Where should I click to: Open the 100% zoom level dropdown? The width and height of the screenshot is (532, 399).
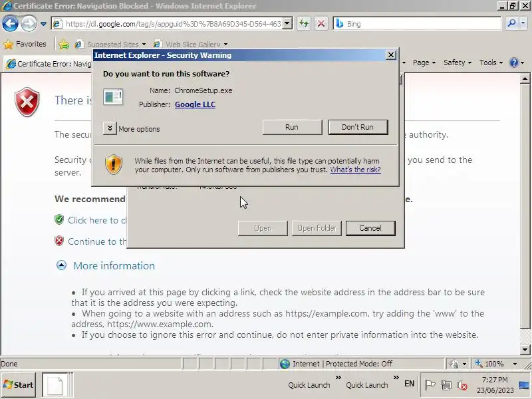pyautogui.click(x=515, y=364)
